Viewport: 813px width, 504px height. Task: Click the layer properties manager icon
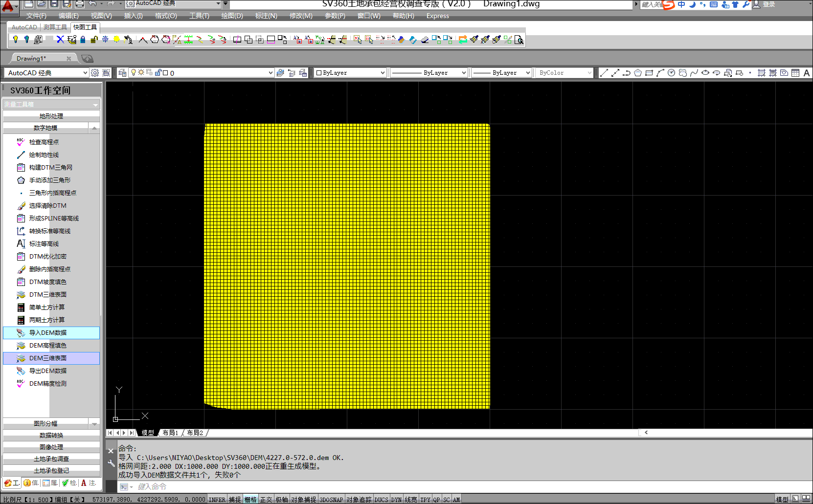click(122, 73)
